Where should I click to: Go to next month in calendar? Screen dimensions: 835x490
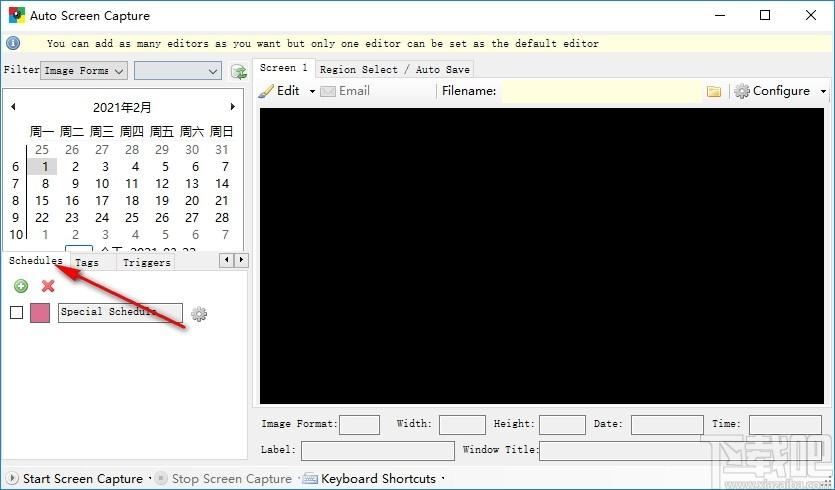click(x=233, y=107)
